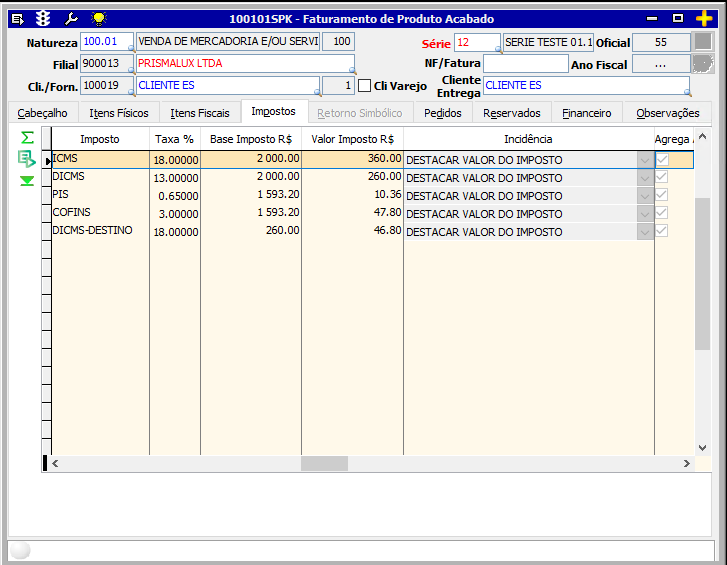Select the Impostos tab
The width and height of the screenshot is (727, 565).
274,111
